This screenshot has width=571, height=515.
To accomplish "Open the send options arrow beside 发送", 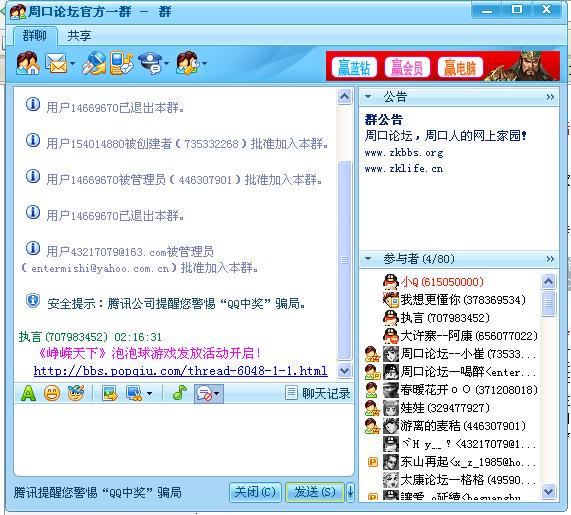I will coord(350,492).
